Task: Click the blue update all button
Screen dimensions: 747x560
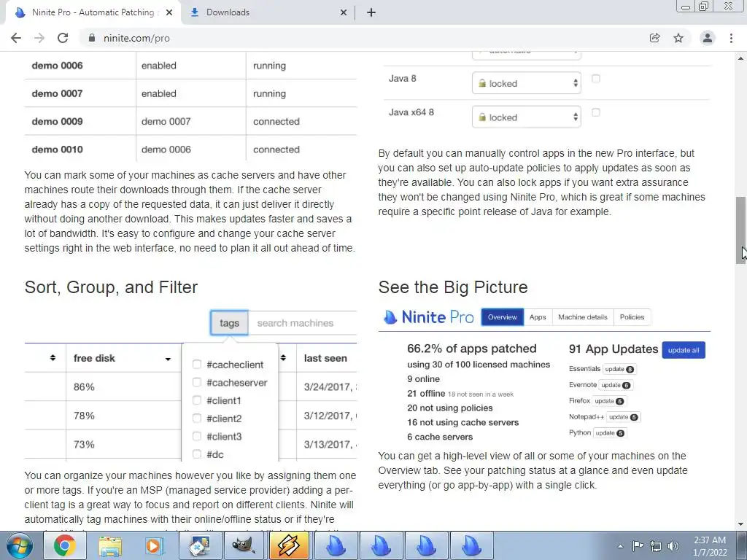Action: click(x=683, y=350)
